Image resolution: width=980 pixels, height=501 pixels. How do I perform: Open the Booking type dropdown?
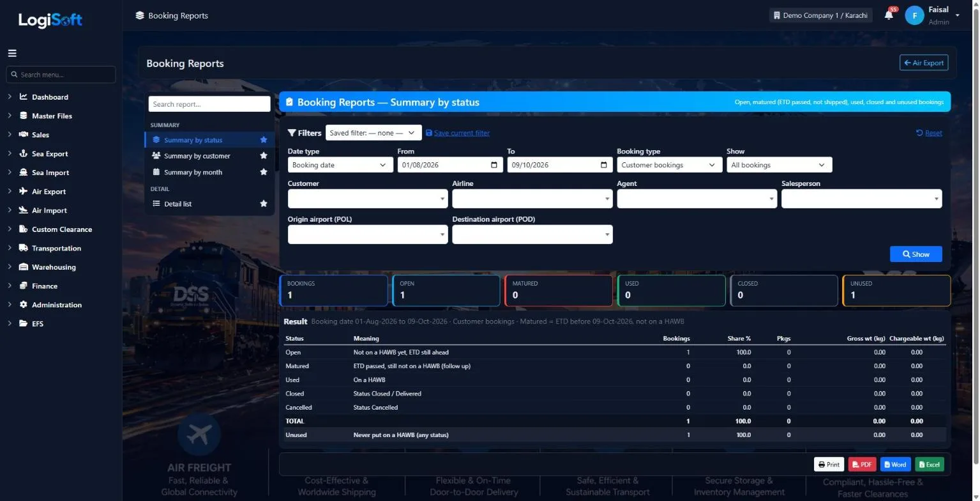pyautogui.click(x=670, y=165)
